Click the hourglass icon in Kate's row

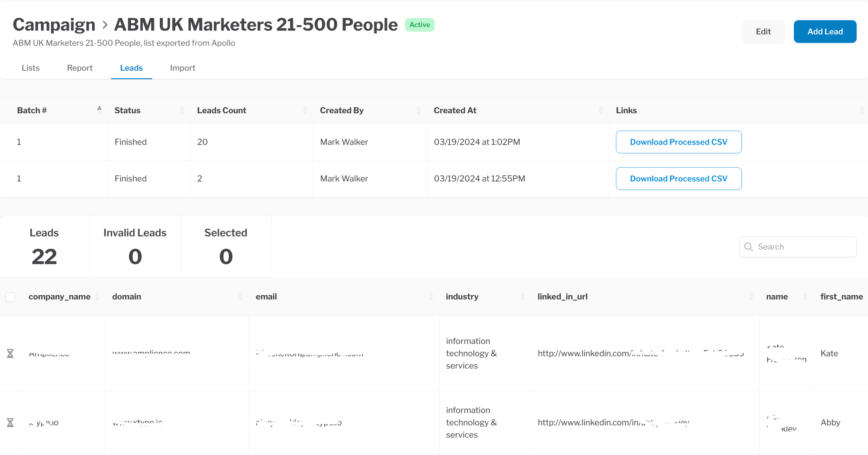10,353
